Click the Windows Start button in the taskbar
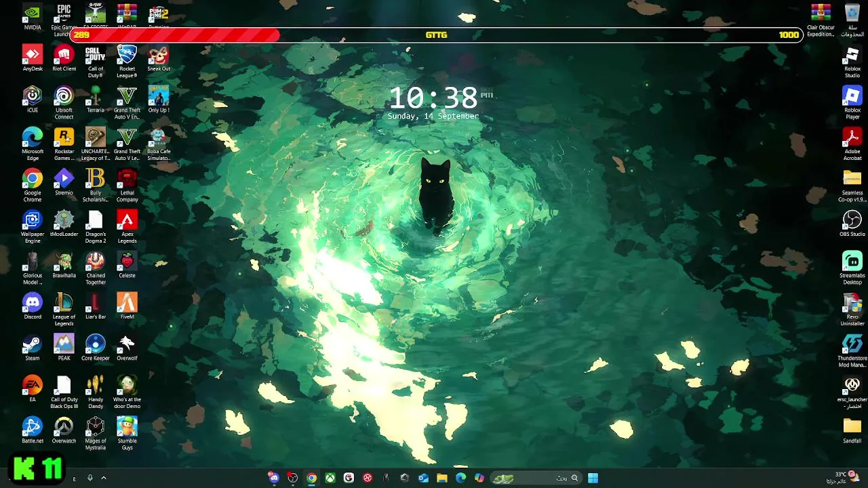 coord(593,478)
